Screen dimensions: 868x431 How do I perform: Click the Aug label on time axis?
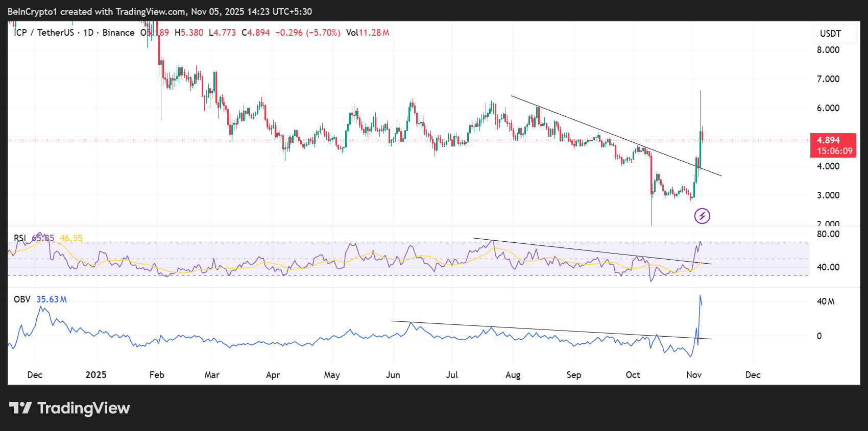click(513, 375)
